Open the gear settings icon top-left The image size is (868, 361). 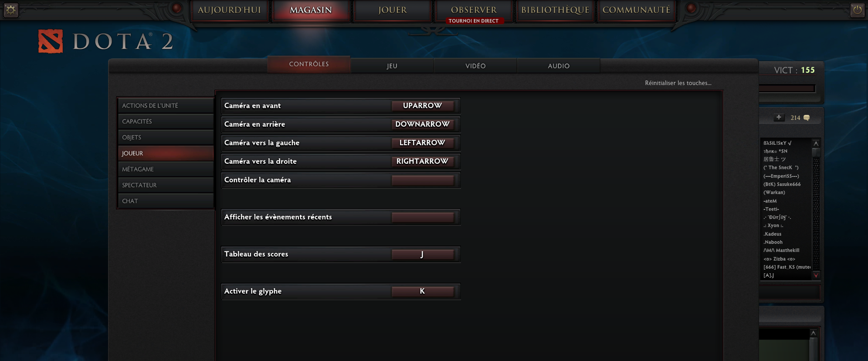tap(11, 9)
